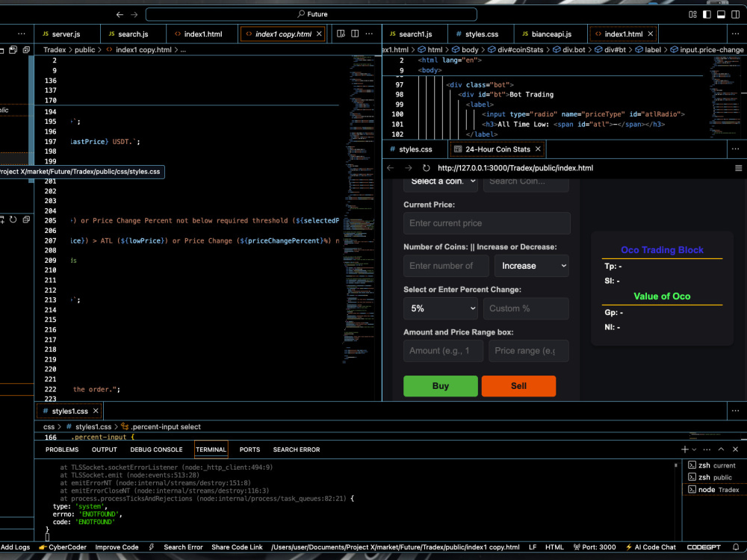Toggle secondary sidebar visibility icon

click(x=736, y=14)
